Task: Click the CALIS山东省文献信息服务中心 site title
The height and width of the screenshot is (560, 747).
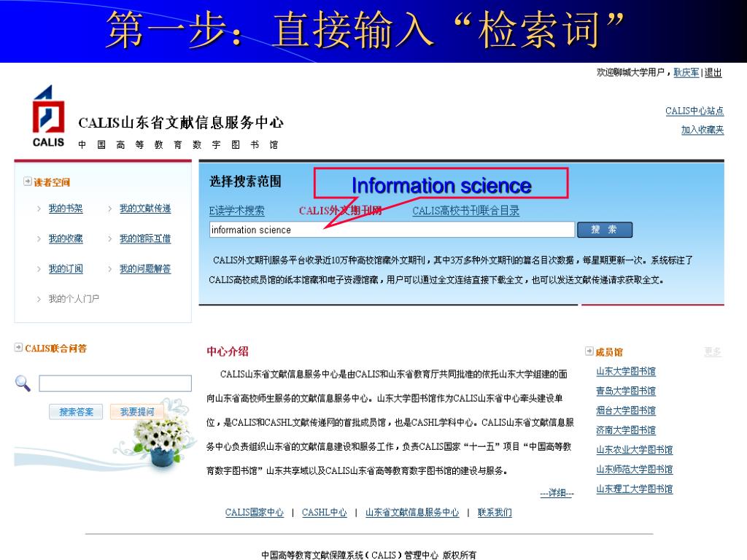Action: click(x=181, y=122)
